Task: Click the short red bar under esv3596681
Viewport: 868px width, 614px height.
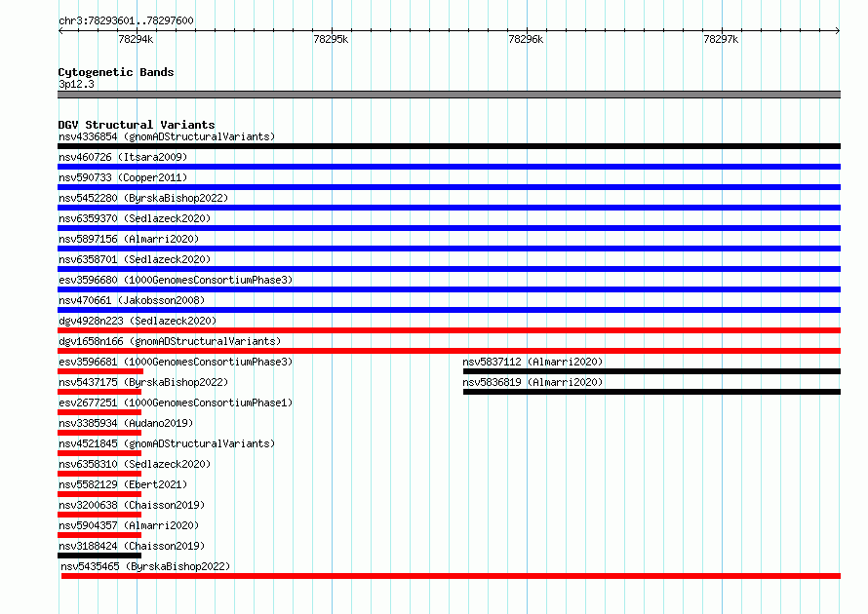Action: tap(100, 371)
